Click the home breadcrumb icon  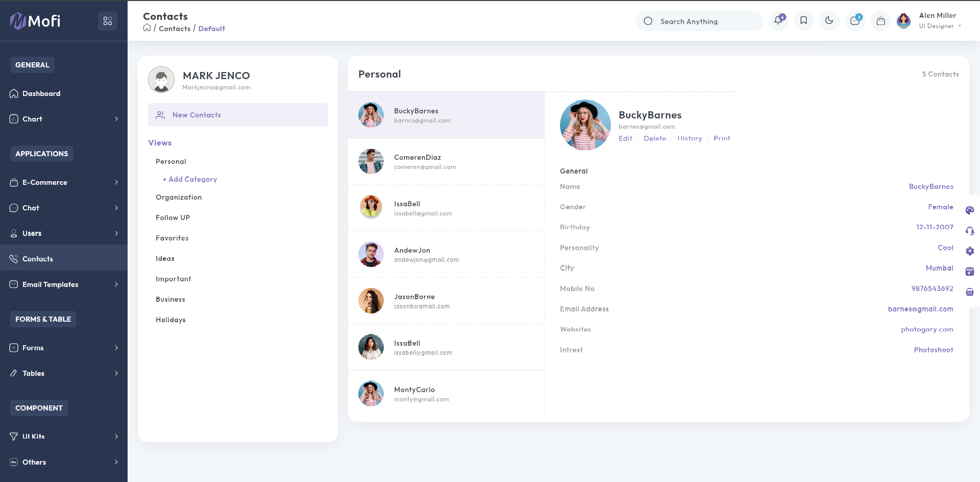point(147,28)
